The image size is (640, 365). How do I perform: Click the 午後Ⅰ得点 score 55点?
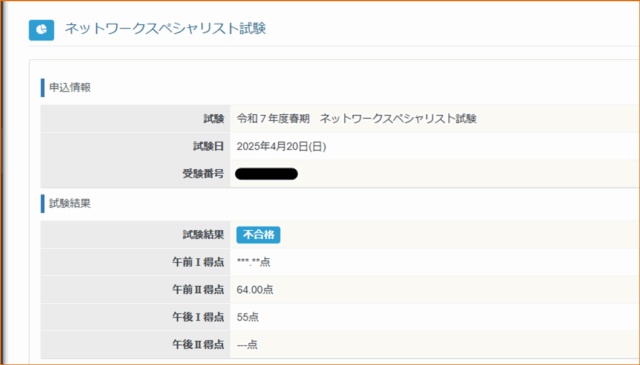tap(247, 317)
